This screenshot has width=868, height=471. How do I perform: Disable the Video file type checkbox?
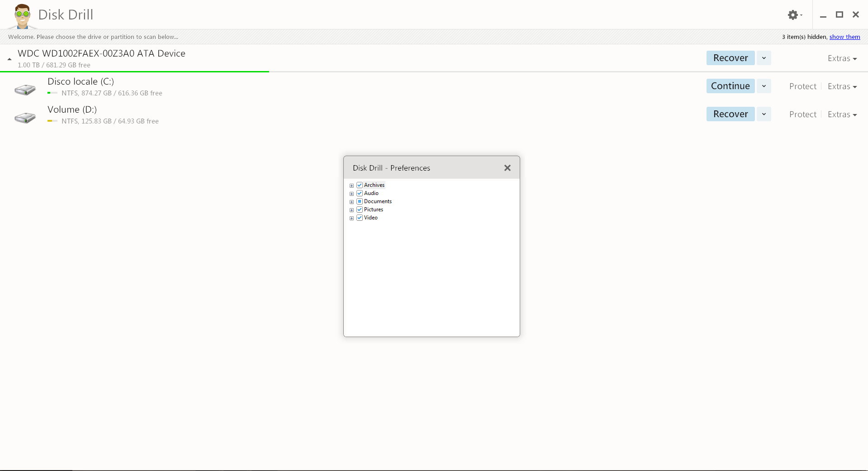click(360, 218)
